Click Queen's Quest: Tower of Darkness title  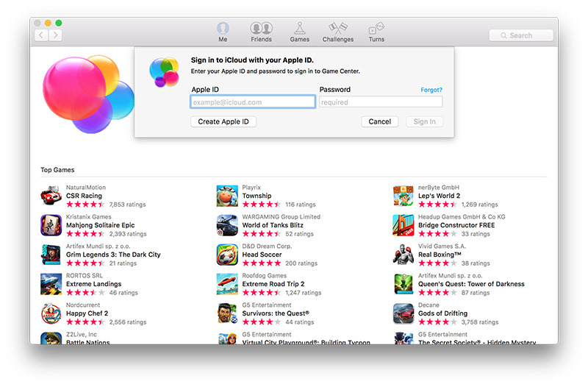coord(471,284)
